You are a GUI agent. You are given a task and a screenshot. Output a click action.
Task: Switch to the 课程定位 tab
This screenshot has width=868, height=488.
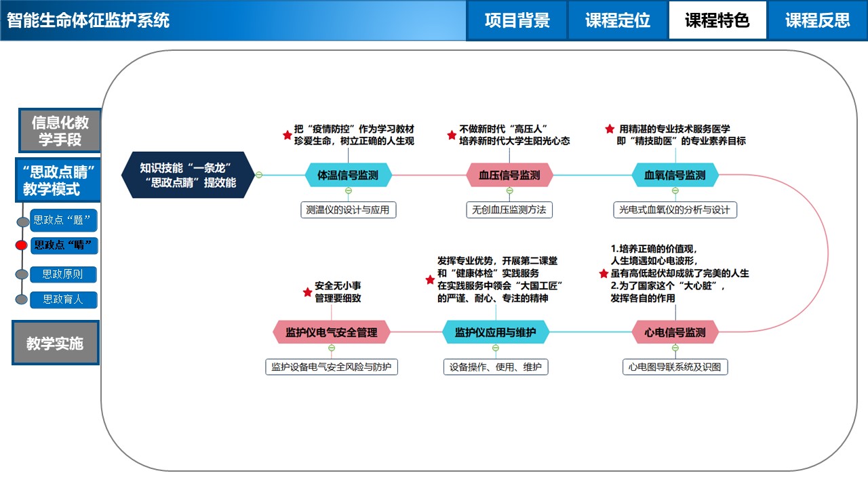tap(618, 20)
